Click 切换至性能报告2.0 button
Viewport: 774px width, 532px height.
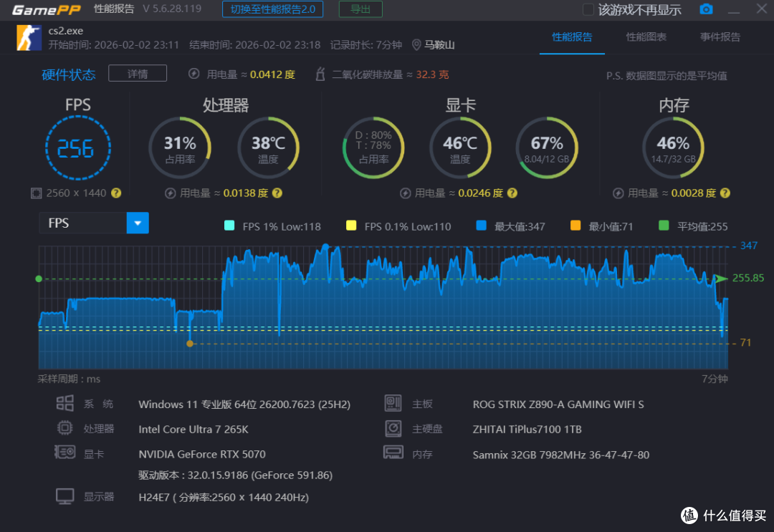pyautogui.click(x=272, y=9)
